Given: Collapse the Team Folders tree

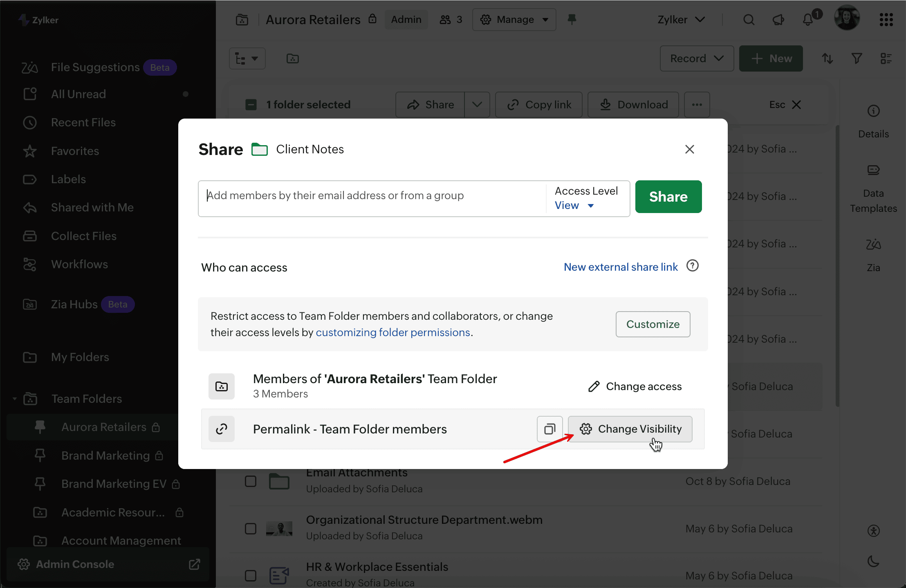Looking at the screenshot, I should [x=15, y=399].
